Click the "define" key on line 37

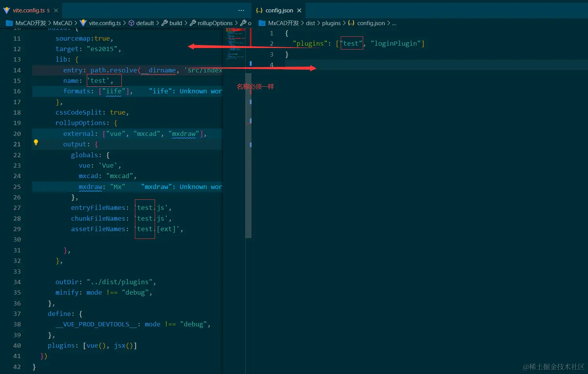point(59,314)
